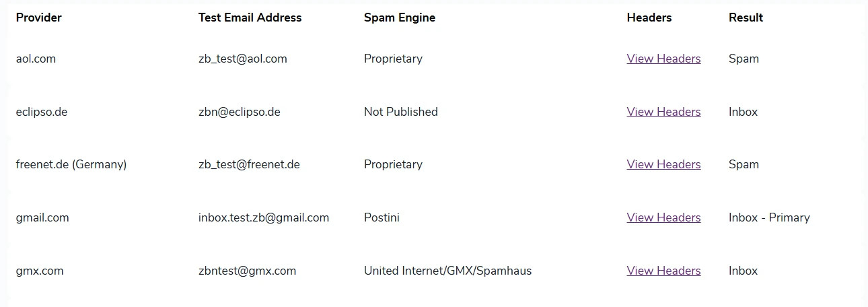Open View Headers link for aol.com
The height and width of the screenshot is (307, 868).
663,59
